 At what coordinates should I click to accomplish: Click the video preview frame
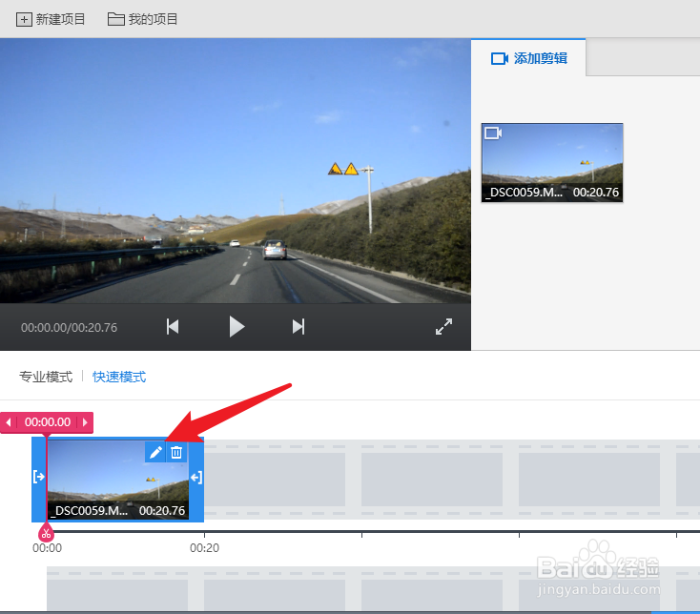tap(236, 171)
